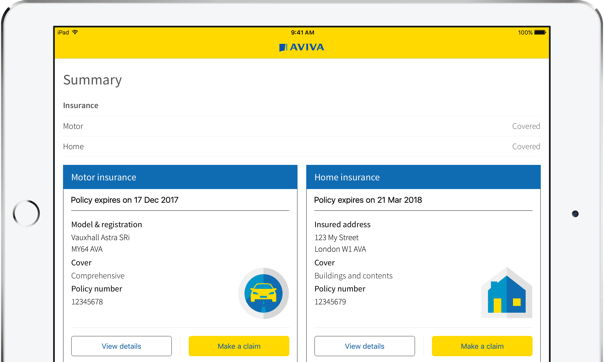Open View details for Motor insurance

[x=121, y=346]
